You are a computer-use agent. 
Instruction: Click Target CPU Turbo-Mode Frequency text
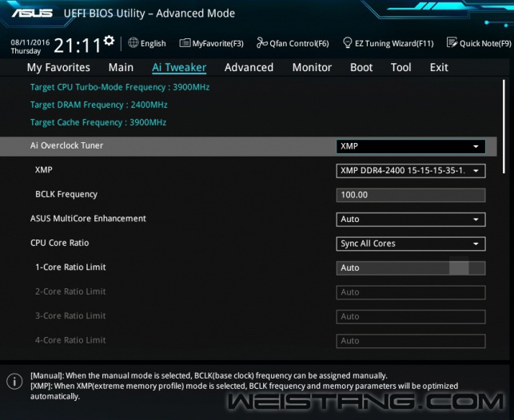[120, 87]
